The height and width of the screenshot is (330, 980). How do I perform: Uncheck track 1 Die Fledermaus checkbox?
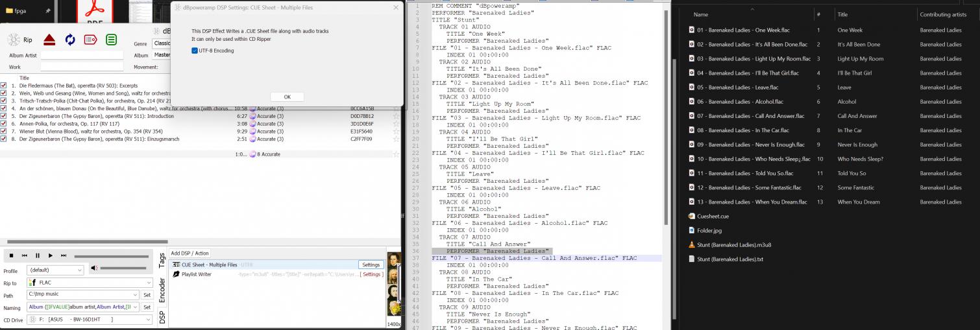click(4, 86)
